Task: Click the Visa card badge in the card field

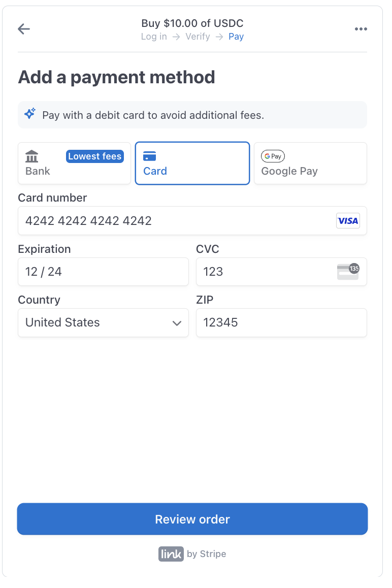Action: (348, 220)
